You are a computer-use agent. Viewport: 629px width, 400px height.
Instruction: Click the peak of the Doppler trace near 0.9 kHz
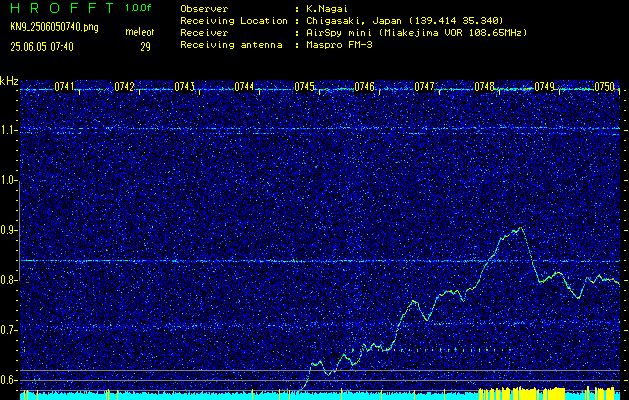click(520, 228)
